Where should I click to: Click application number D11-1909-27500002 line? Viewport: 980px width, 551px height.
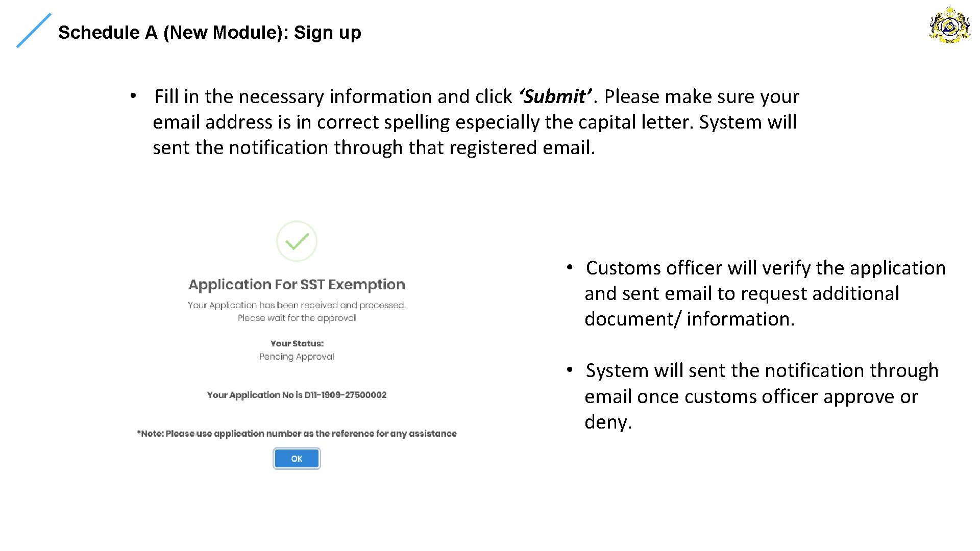coord(297,395)
